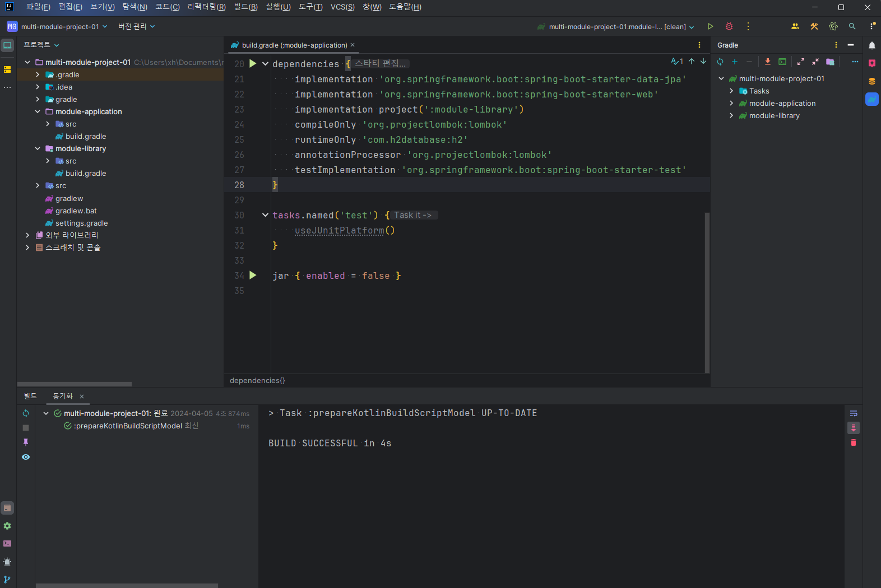Click the Gradle download sources icon
This screenshot has width=881, height=588.
tap(768, 62)
